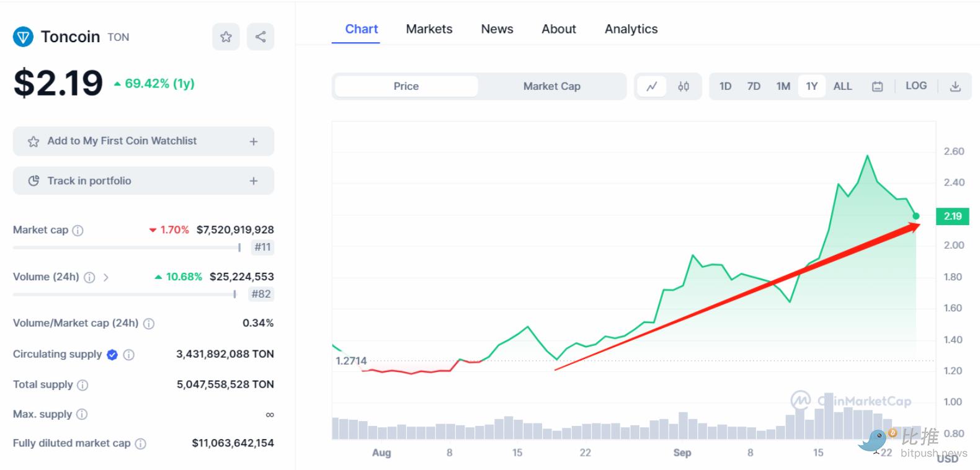Select ALL time range
This screenshot has width=980, height=470.
tap(842, 87)
